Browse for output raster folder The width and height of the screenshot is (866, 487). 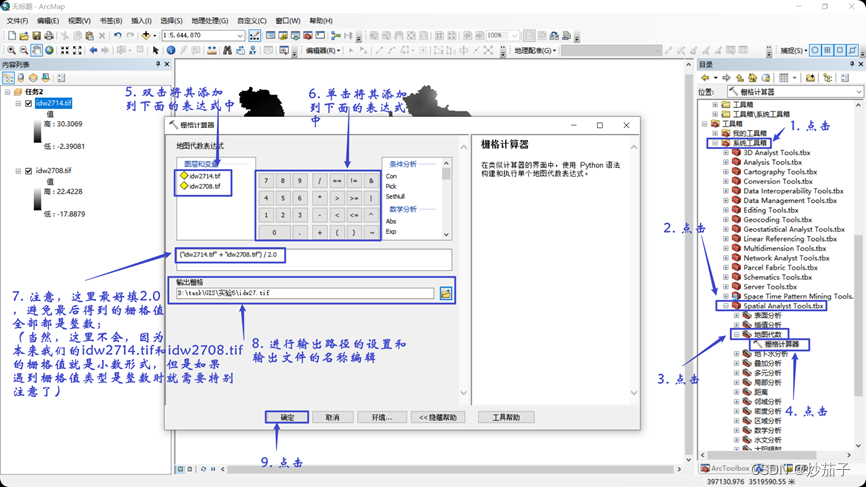446,293
